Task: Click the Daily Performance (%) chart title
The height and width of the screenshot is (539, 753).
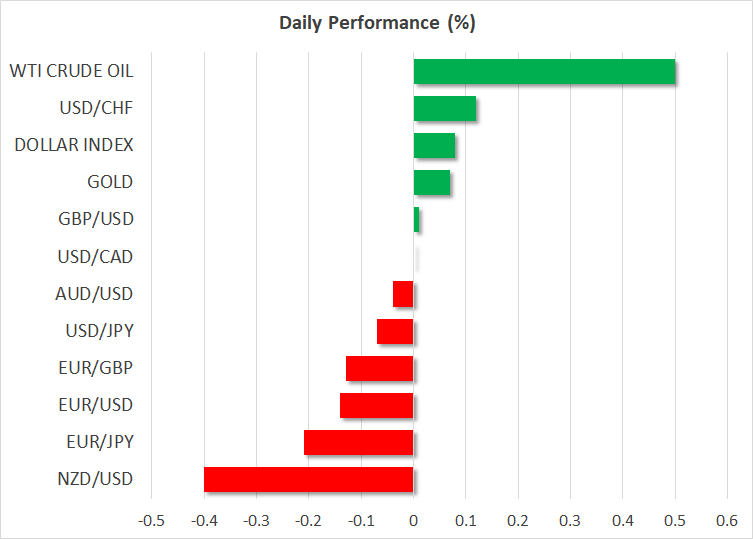Action: point(376,22)
